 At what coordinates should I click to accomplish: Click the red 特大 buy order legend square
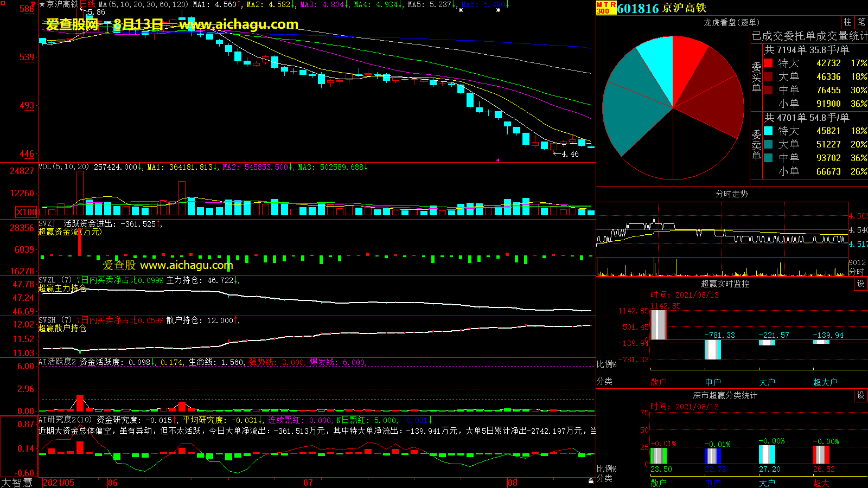768,63
